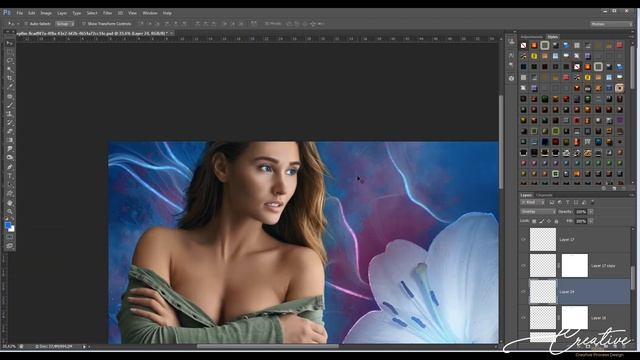
Task: Lock layer position
Action: (549, 221)
